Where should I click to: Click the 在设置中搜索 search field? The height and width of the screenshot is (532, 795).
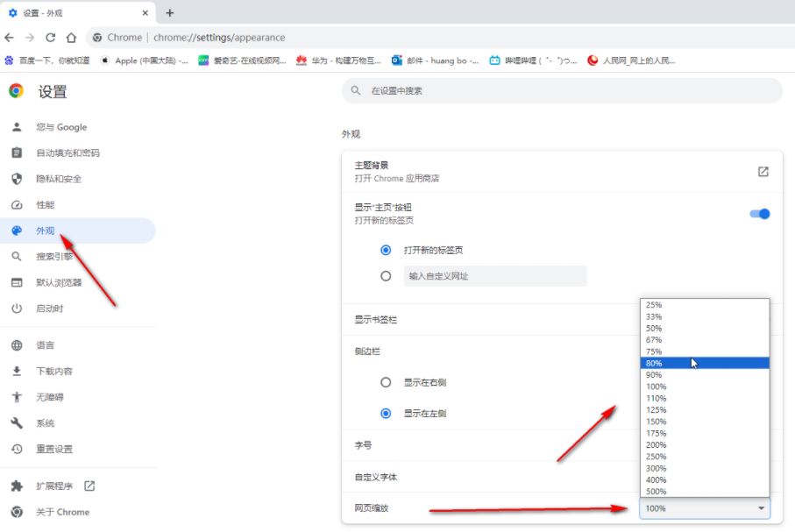pos(562,91)
